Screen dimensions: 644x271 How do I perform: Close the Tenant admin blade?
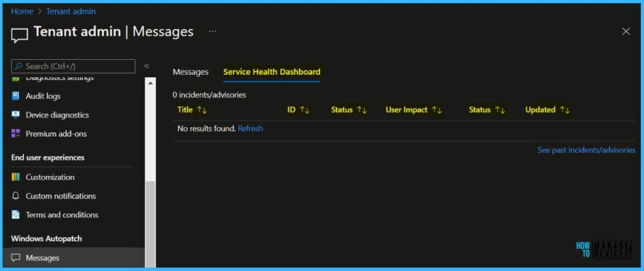626,31
